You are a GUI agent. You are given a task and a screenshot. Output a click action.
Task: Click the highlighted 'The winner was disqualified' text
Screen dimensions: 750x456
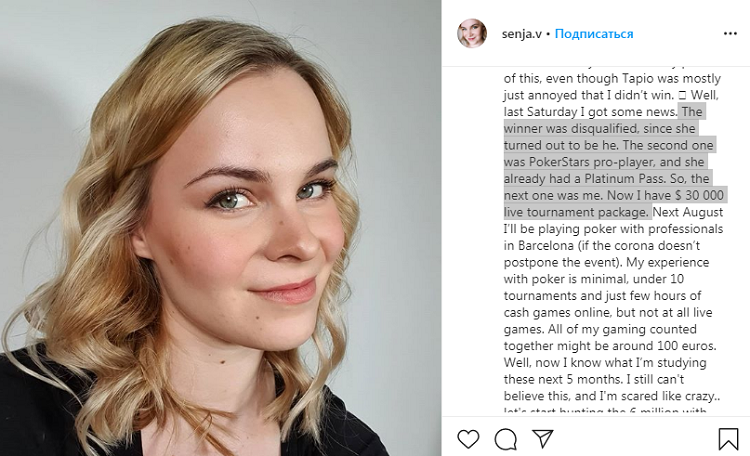(x=601, y=120)
